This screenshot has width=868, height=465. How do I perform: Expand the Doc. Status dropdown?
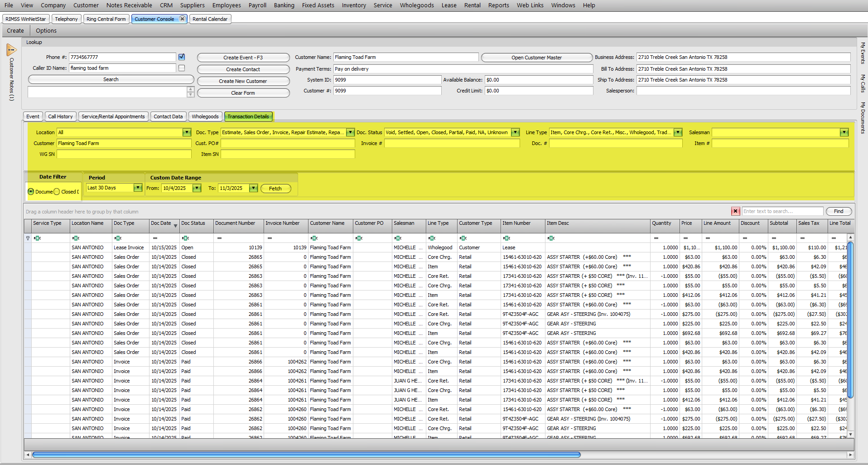pyautogui.click(x=515, y=132)
